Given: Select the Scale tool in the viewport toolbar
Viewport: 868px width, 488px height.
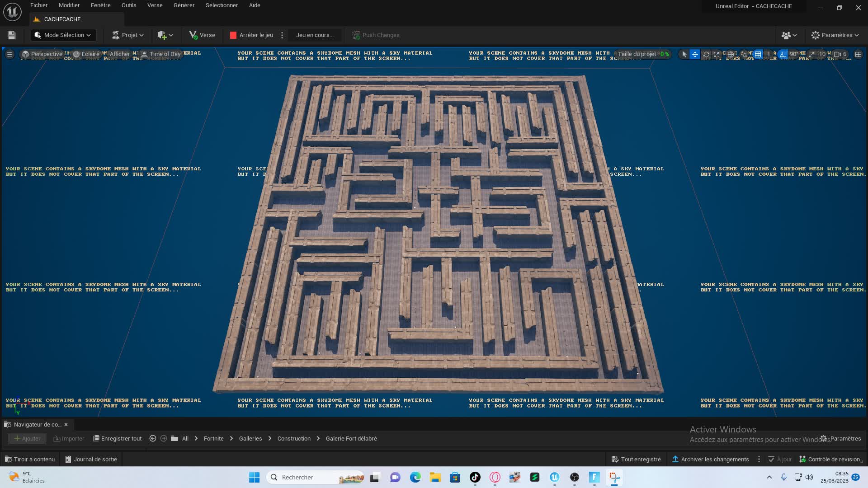Looking at the screenshot, I should [x=716, y=54].
